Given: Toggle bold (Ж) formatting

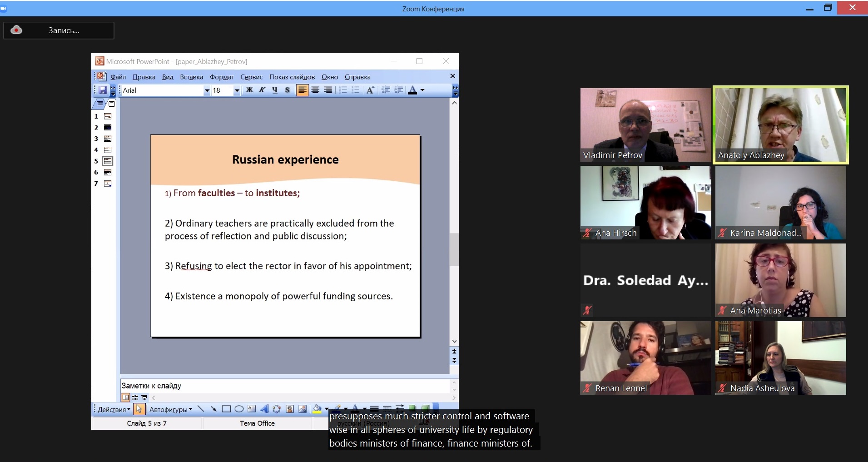Looking at the screenshot, I should (249, 90).
